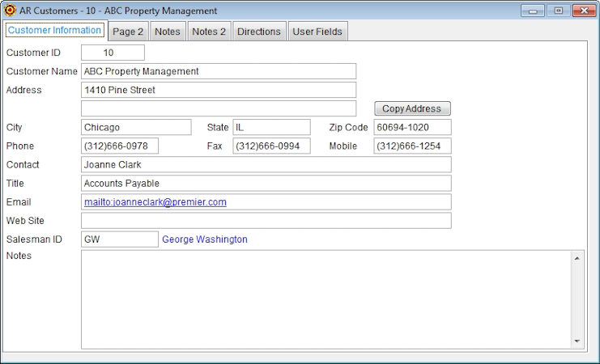Click the Salesman ID label

pos(34,239)
